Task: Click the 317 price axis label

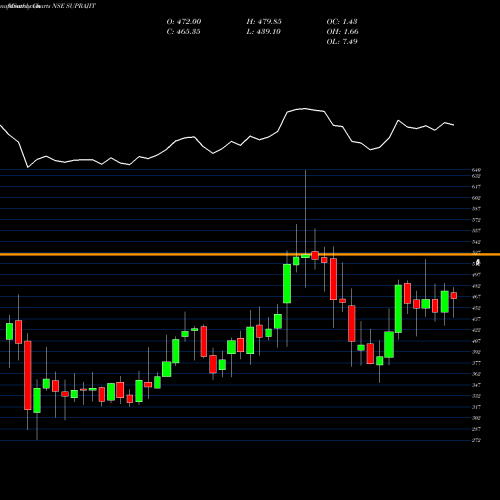Action: (476, 407)
